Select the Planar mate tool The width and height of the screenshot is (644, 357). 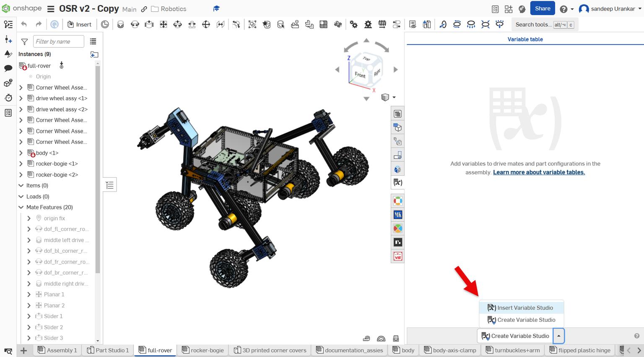(x=164, y=24)
